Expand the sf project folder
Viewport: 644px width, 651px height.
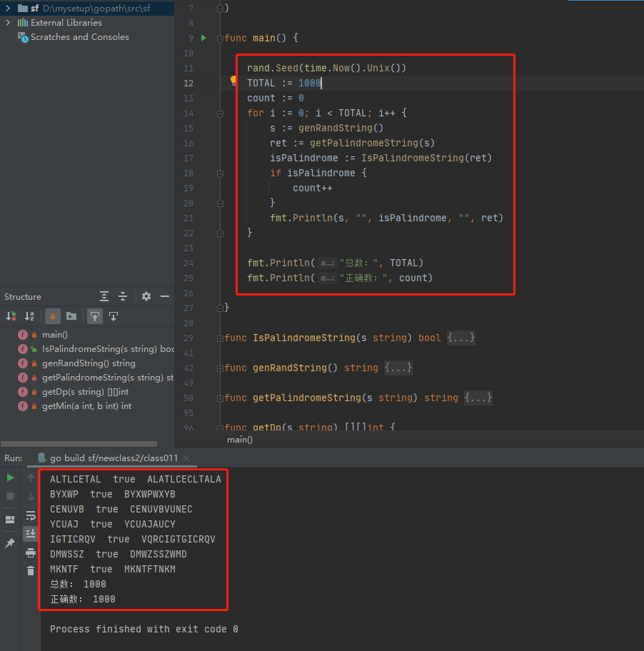click(x=8, y=8)
